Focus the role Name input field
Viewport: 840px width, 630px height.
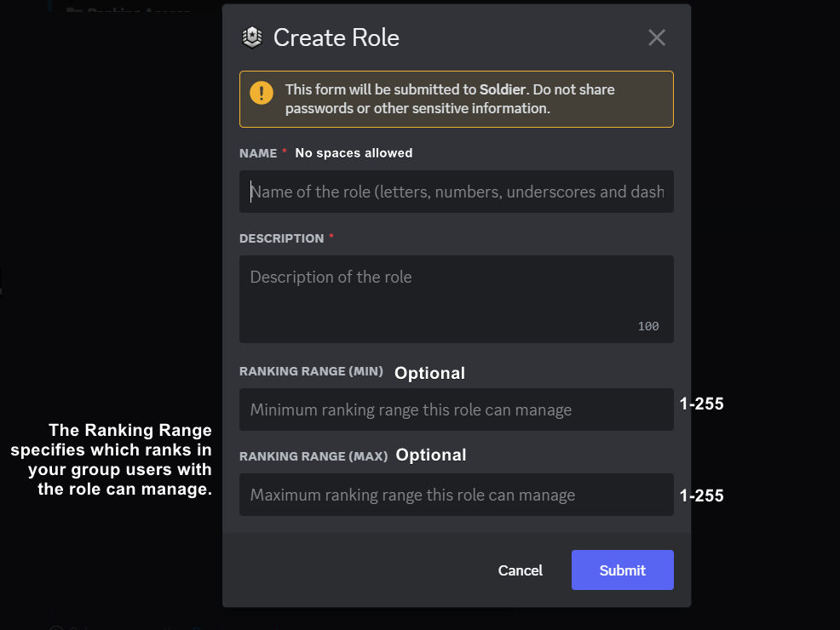pos(457,192)
